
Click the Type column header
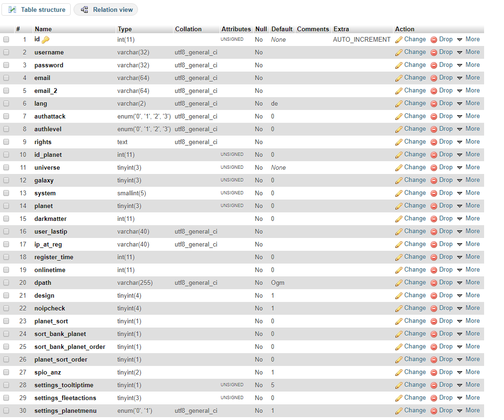[x=125, y=29]
